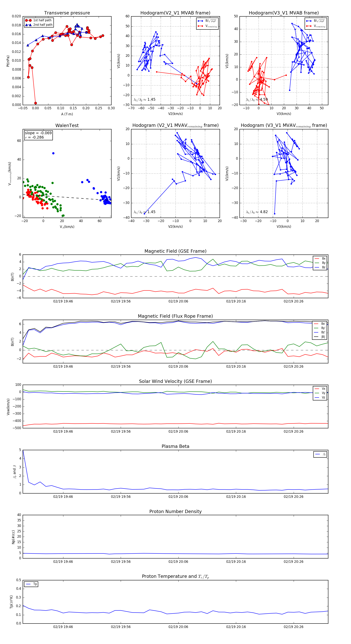Select the '1st half path' legend entry
Image resolution: width=351 pixels, height=644 pixels.
click(x=39, y=20)
